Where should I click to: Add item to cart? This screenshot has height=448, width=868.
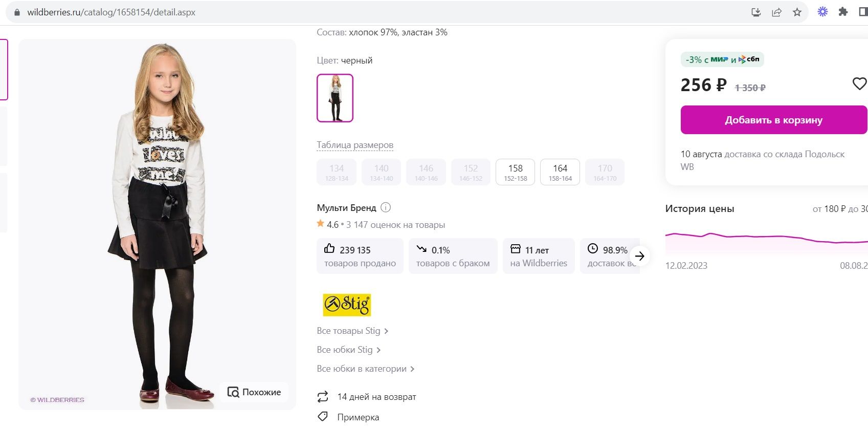click(x=773, y=120)
